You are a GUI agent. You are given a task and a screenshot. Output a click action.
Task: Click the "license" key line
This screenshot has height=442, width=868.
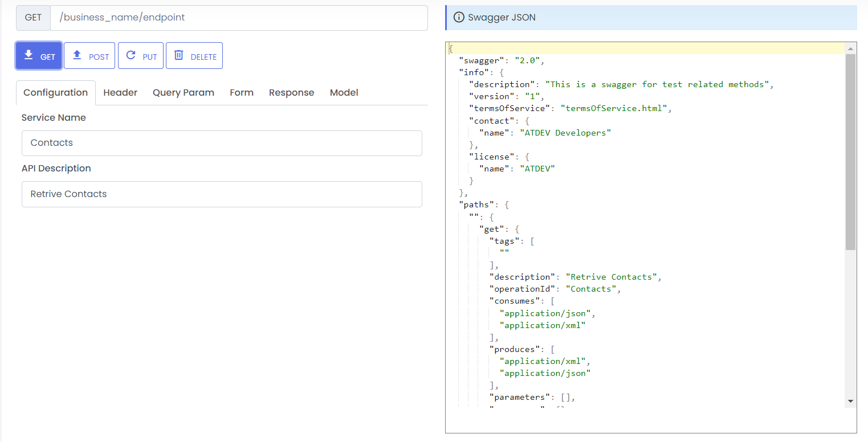pyautogui.click(x=499, y=157)
